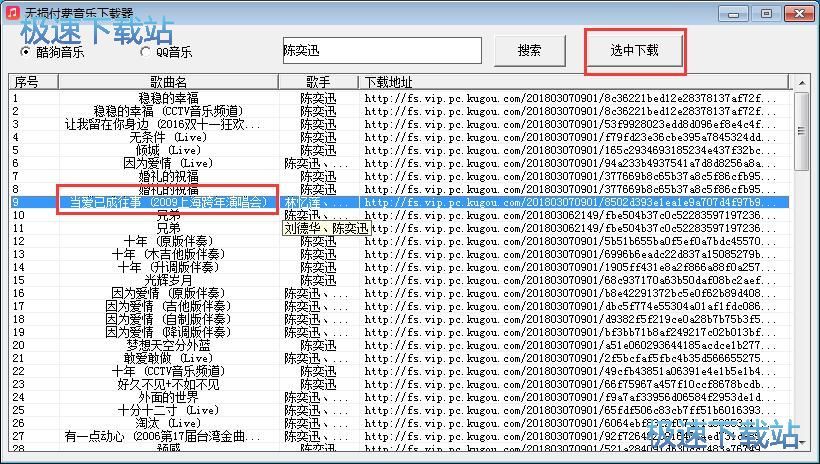Click the sequence number 25 cell
The height and width of the screenshot is (464, 820).
[x=19, y=410]
